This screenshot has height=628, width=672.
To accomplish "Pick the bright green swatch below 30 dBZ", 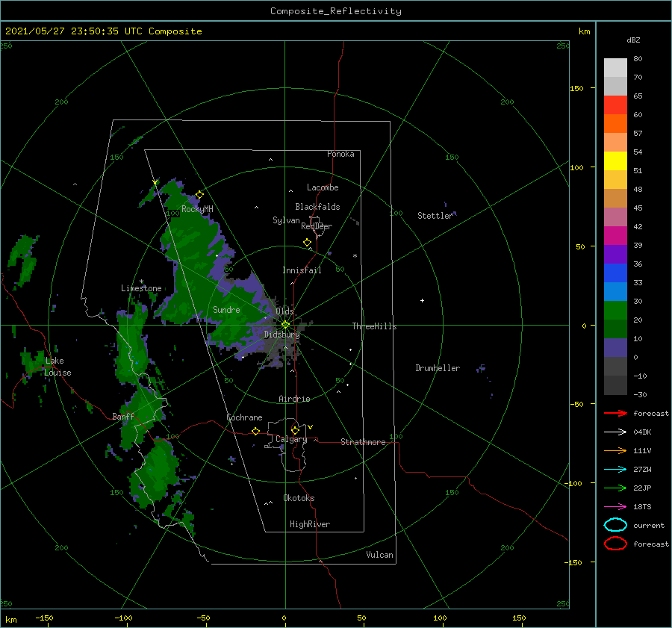I will pyautogui.click(x=615, y=311).
